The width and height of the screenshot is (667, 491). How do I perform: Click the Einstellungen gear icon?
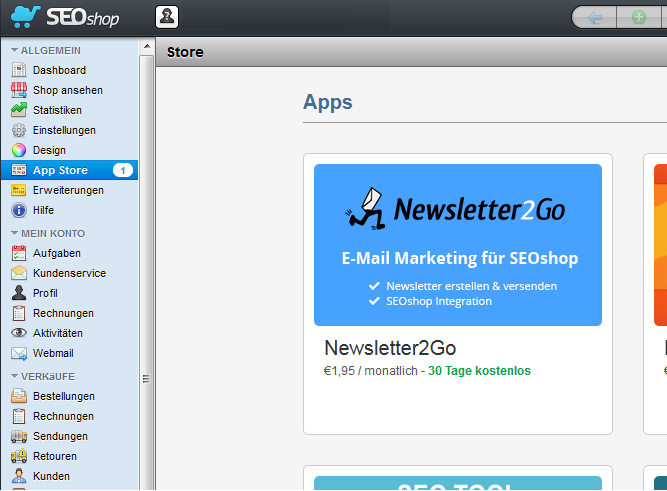tap(19, 130)
